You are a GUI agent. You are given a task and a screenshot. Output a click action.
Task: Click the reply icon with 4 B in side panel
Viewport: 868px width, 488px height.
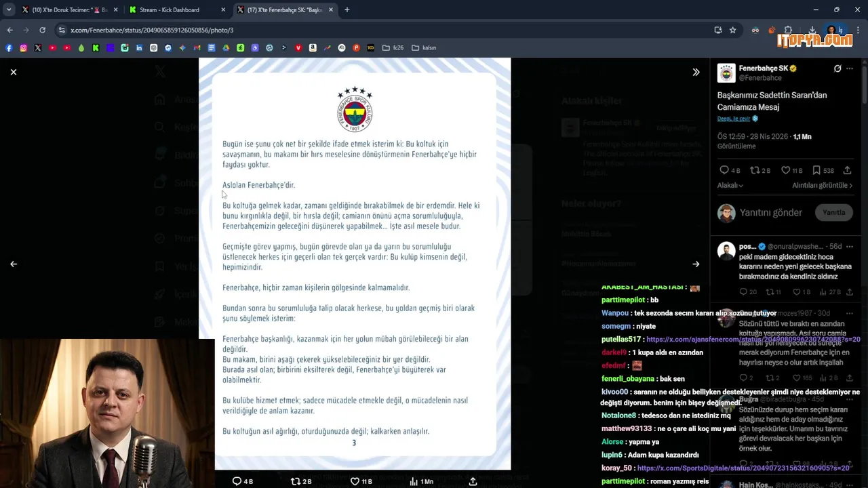724,170
